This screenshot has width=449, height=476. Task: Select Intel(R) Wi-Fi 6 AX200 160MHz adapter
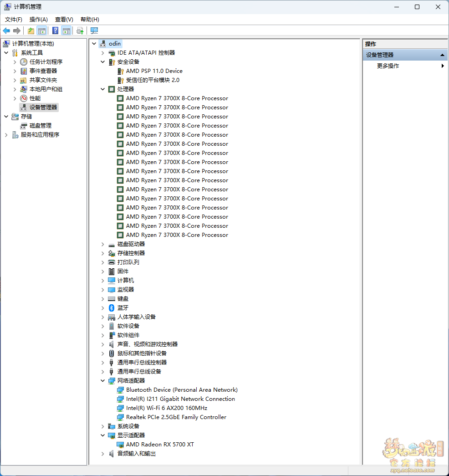[167, 408]
